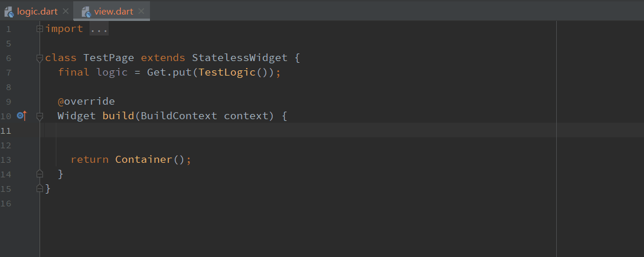Collapse the TestPage class fold marker
644x257 pixels.
point(40,58)
